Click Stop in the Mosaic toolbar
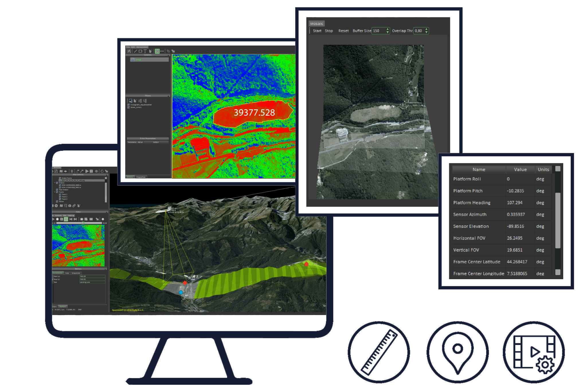The height and width of the screenshot is (392, 587). tap(329, 31)
